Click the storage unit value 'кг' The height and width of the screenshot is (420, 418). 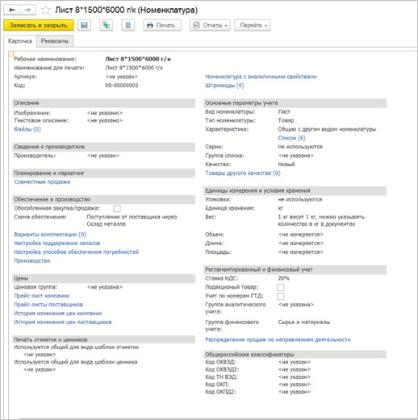[280, 208]
